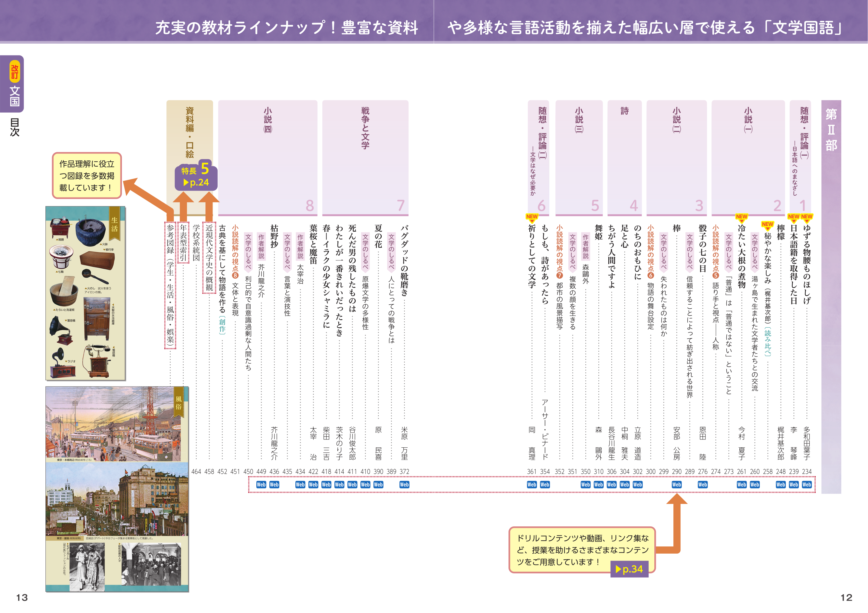Screen dimensions: 868x613
Task: Open the Web icon for page 248
Action: 780,484
